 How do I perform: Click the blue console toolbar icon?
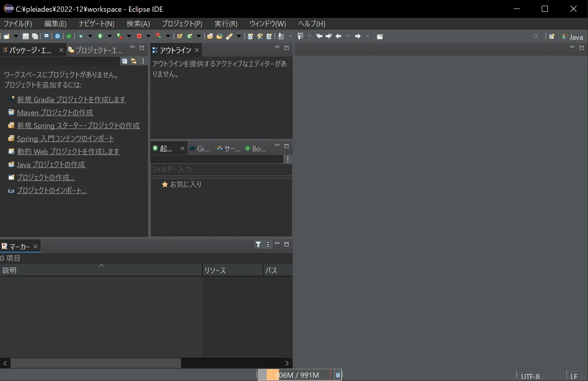click(x=47, y=36)
